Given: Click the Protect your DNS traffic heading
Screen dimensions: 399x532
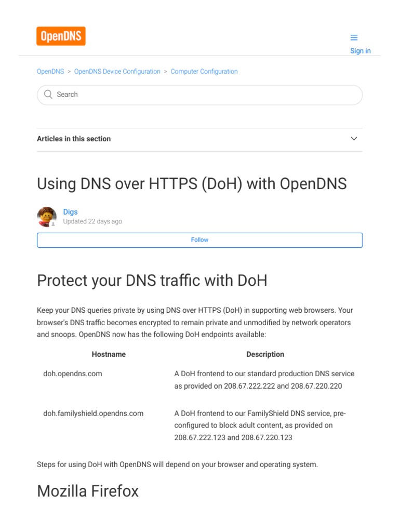Looking at the screenshot, I should coord(152,281).
